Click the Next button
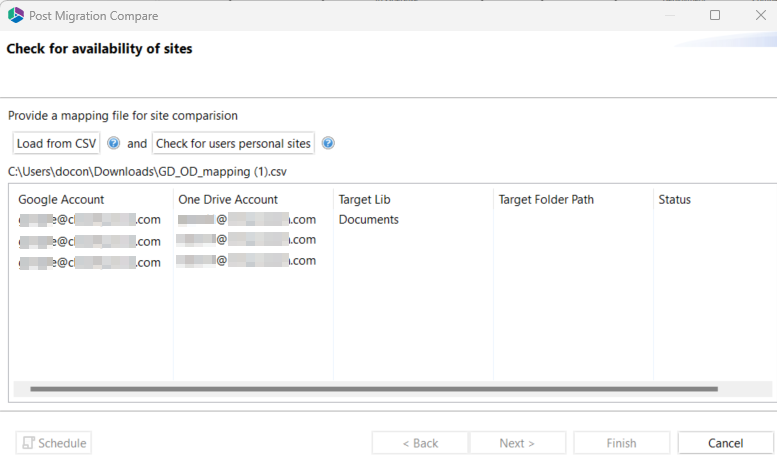The height and width of the screenshot is (458, 777). coord(517,443)
